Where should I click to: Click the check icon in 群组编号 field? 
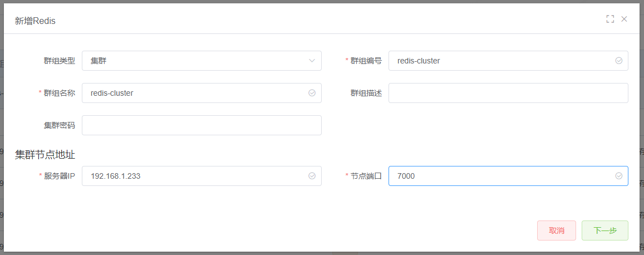pyautogui.click(x=618, y=61)
